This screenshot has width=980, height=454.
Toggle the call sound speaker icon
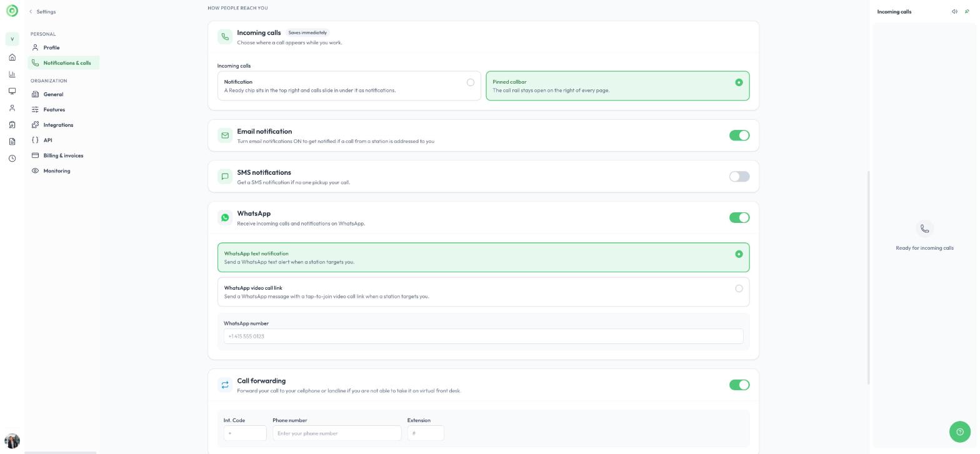point(954,12)
